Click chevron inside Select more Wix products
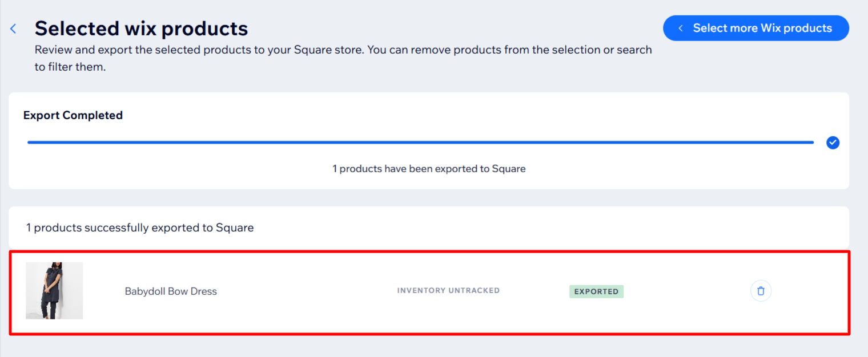 pos(681,29)
